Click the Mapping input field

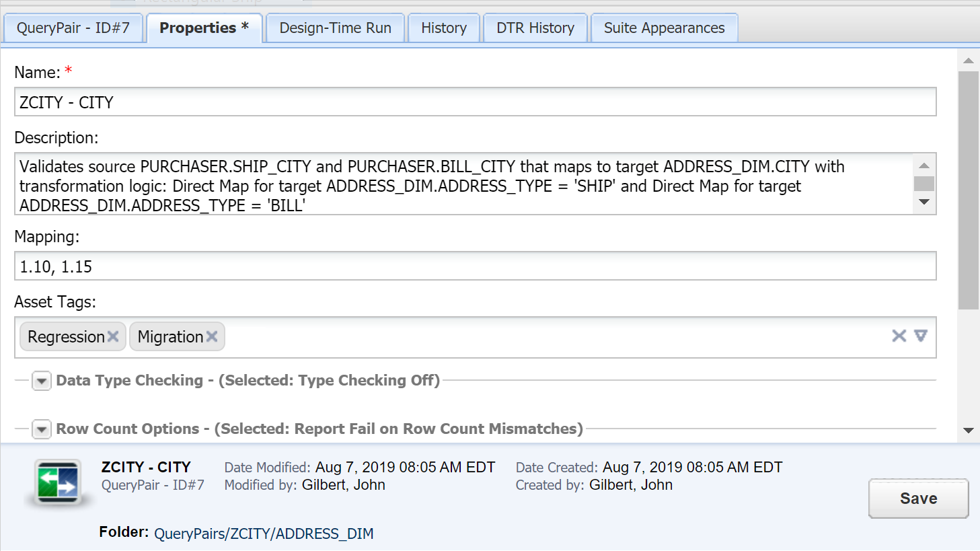click(475, 266)
